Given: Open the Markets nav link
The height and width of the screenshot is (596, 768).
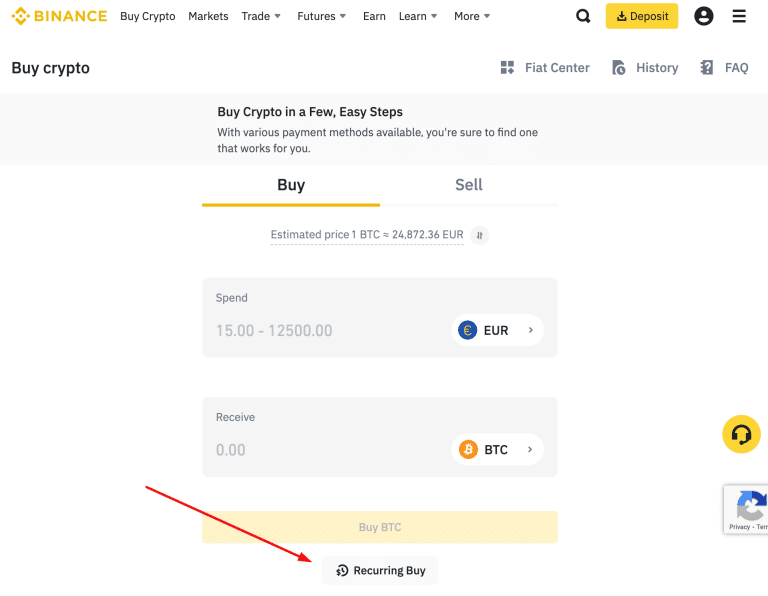Looking at the screenshot, I should coord(208,16).
